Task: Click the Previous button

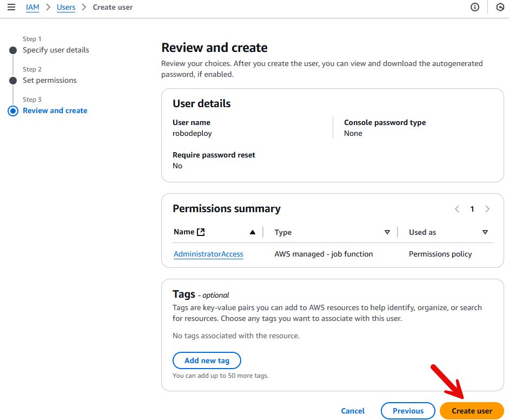Action: [408, 411]
